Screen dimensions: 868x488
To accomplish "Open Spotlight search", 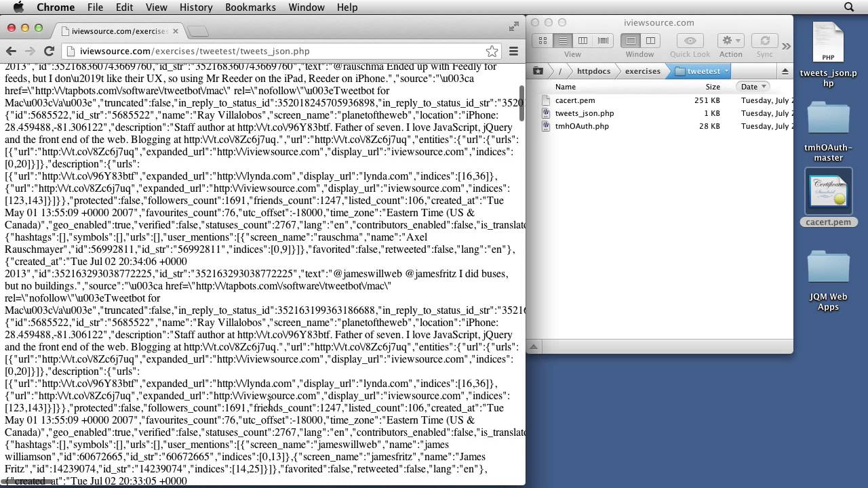I will click(849, 7).
